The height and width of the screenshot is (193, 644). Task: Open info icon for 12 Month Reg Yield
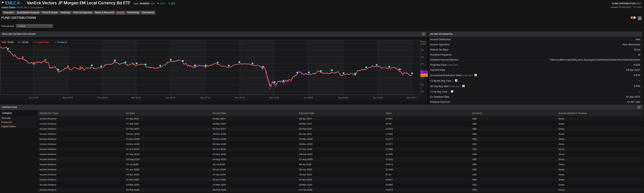click(456, 81)
